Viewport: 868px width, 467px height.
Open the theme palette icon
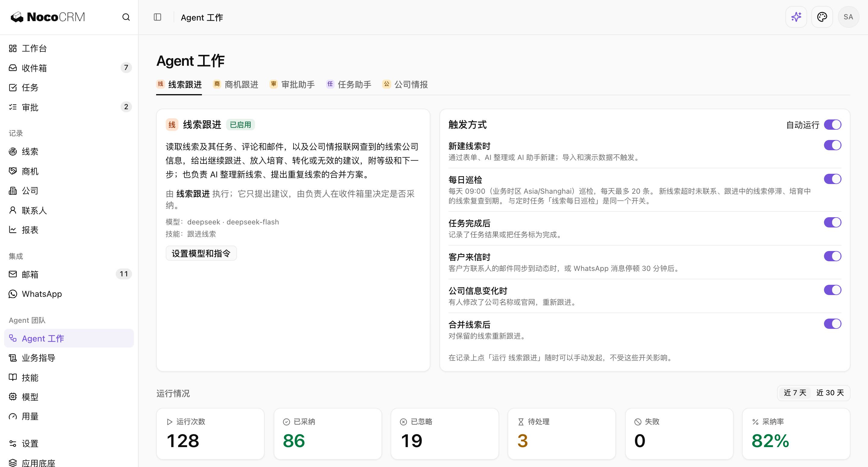(822, 17)
